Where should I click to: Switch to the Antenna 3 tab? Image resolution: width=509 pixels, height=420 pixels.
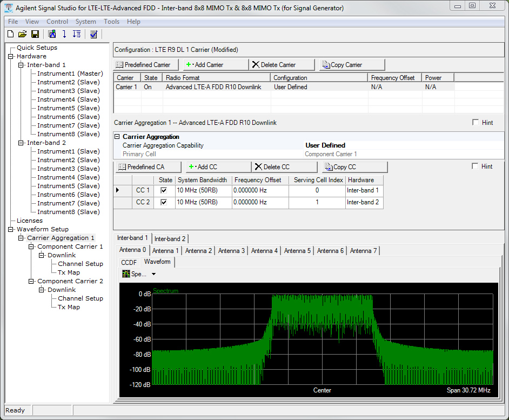pos(231,251)
